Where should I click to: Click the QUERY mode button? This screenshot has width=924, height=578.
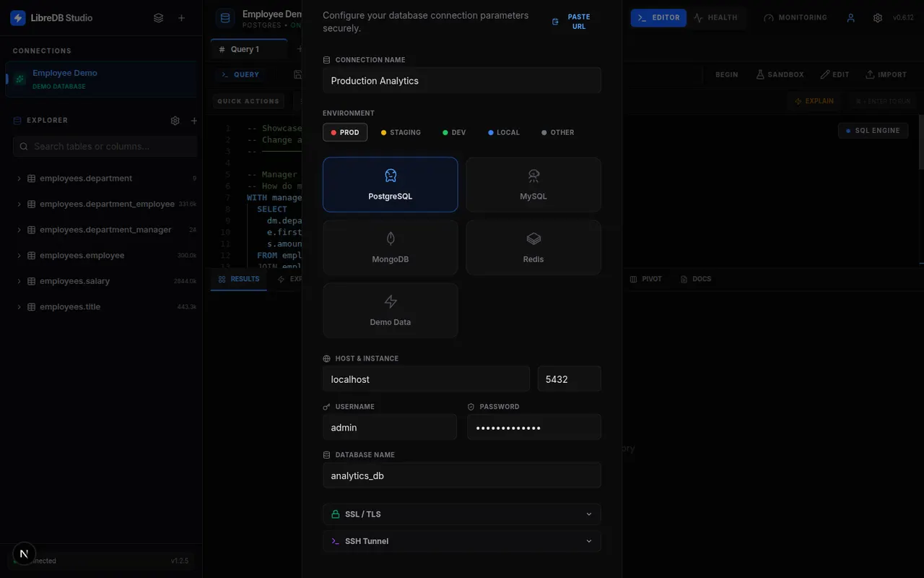point(240,74)
